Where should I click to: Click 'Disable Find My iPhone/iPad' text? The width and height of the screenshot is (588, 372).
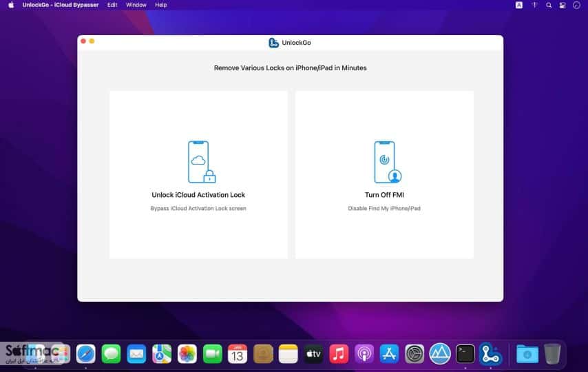click(x=384, y=208)
